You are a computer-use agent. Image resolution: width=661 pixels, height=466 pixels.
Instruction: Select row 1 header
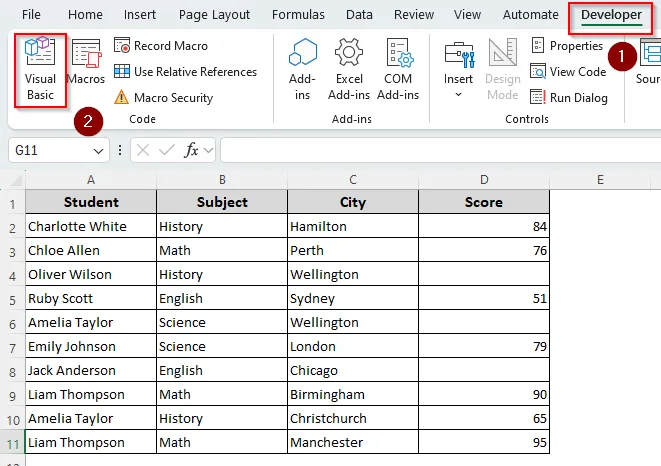coord(13,202)
